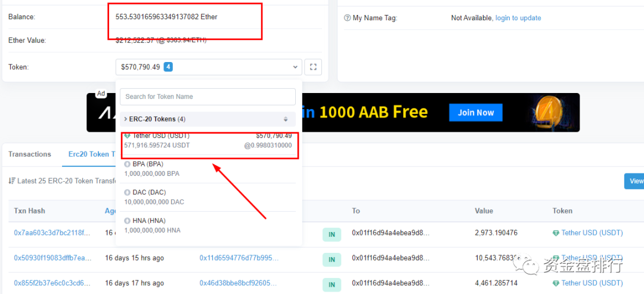Open the Token holdings dropdown showing $570,790.49

209,67
